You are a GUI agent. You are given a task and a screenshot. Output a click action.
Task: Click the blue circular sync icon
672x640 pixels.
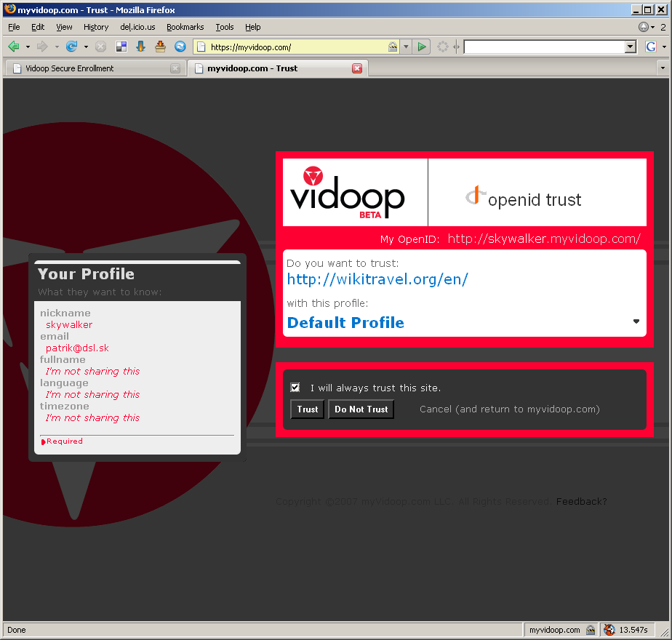[180, 47]
